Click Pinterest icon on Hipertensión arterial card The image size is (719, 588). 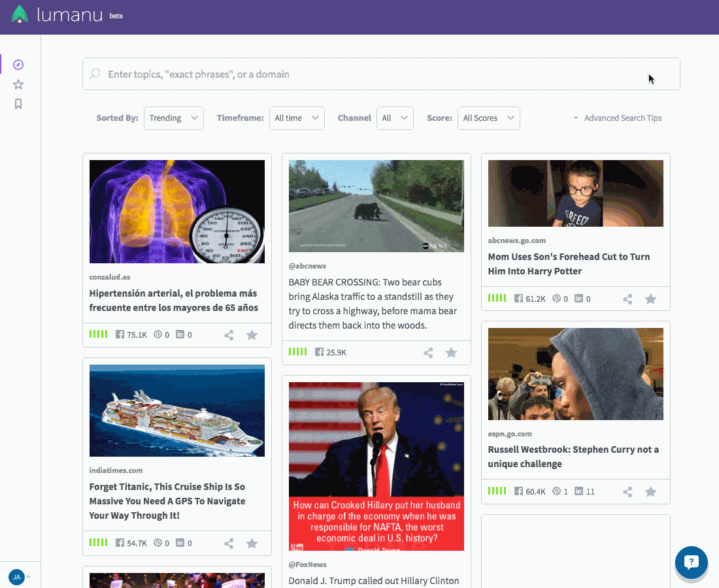[158, 335]
